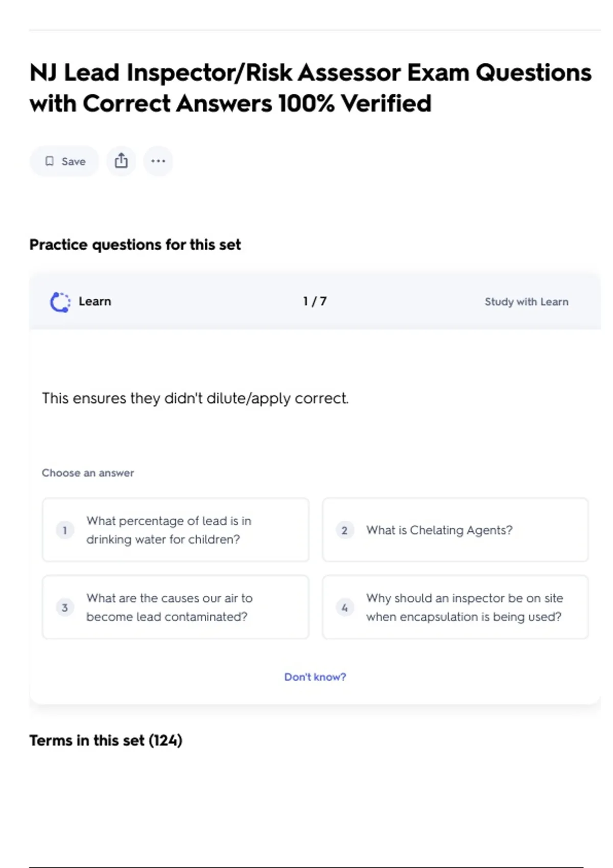The image size is (613, 868).
Task: Open the three-dots more options menu
Action: click(158, 161)
